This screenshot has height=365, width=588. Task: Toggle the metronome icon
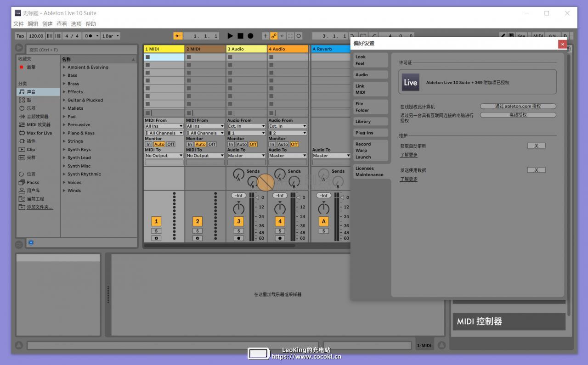pos(89,36)
